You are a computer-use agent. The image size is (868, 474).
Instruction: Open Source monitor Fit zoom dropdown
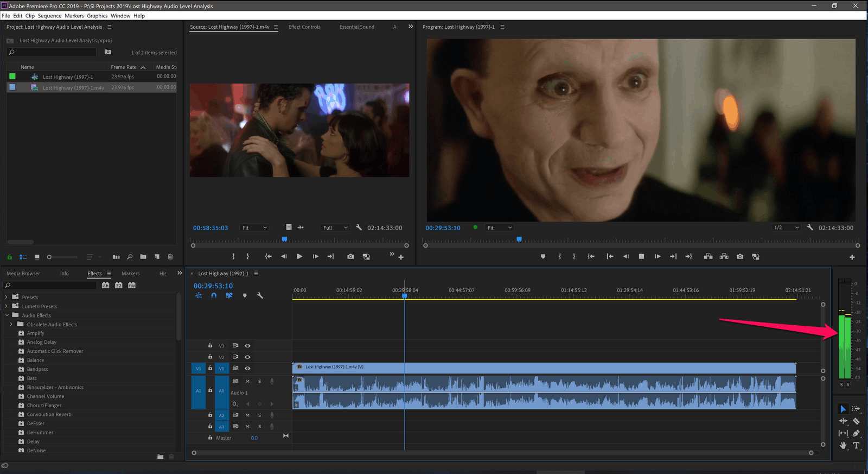(x=254, y=227)
